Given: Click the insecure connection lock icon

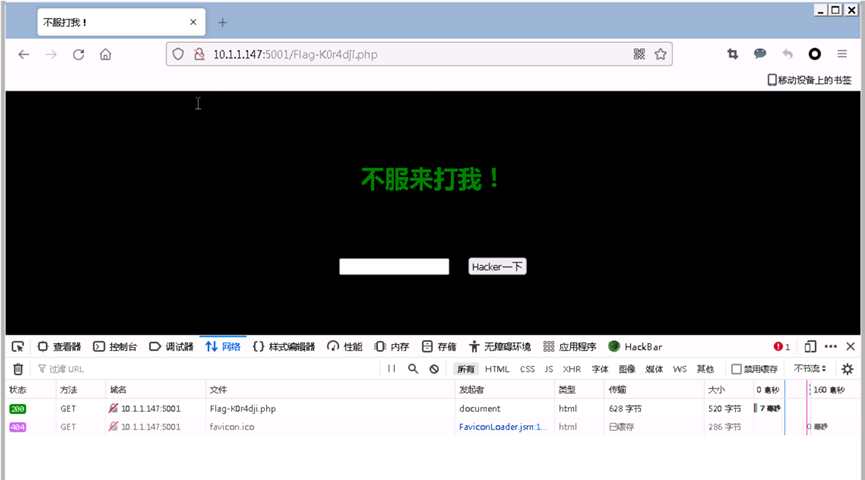Looking at the screenshot, I should (x=199, y=54).
